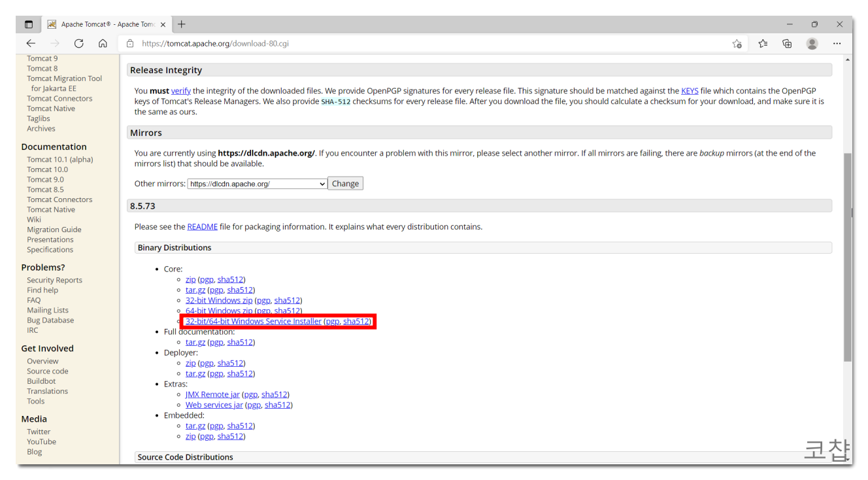Open Tomcat 8 download sidebar link
This screenshot has width=868, height=480.
[42, 68]
